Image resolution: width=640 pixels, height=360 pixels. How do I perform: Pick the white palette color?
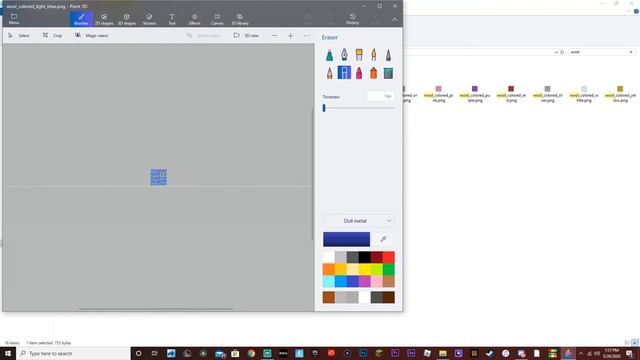coord(329,257)
